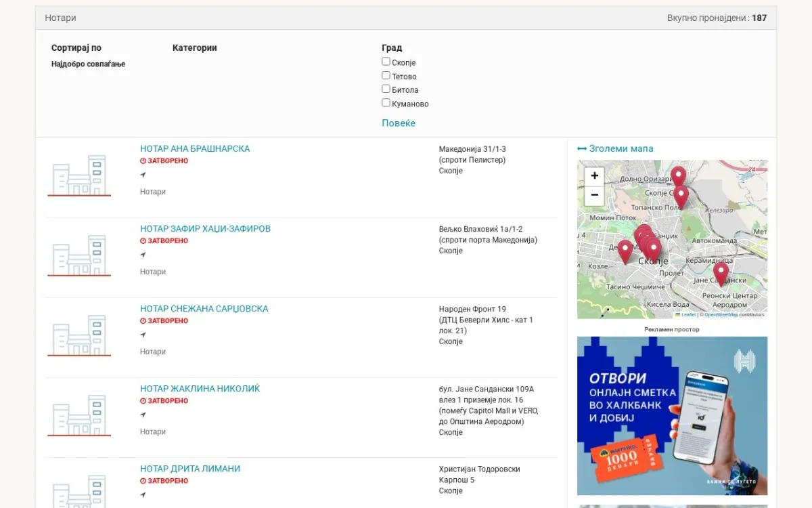Click building thumbnail for Ана Брашнарска listing
Image resolution: width=812 pixels, height=508 pixels.
79,175
